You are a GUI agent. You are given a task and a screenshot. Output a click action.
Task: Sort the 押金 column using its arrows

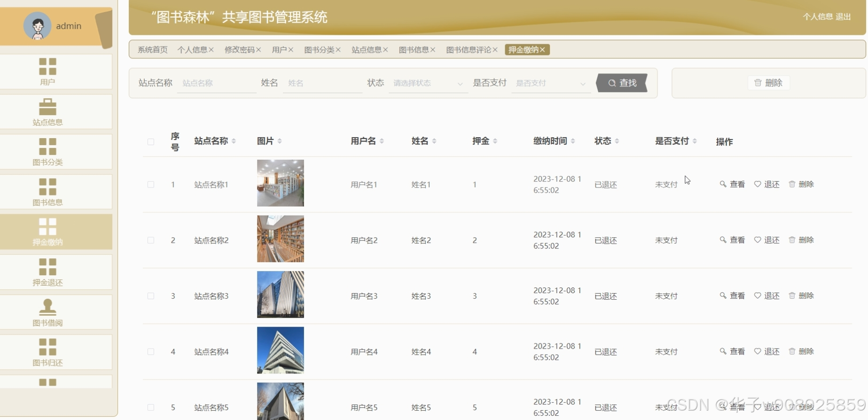[495, 141]
